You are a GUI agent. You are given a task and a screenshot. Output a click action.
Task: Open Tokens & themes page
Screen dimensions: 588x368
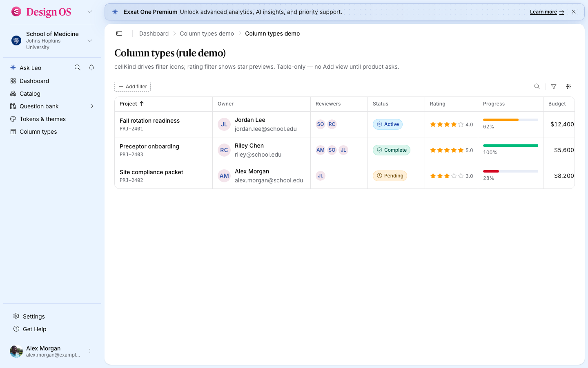52,119
